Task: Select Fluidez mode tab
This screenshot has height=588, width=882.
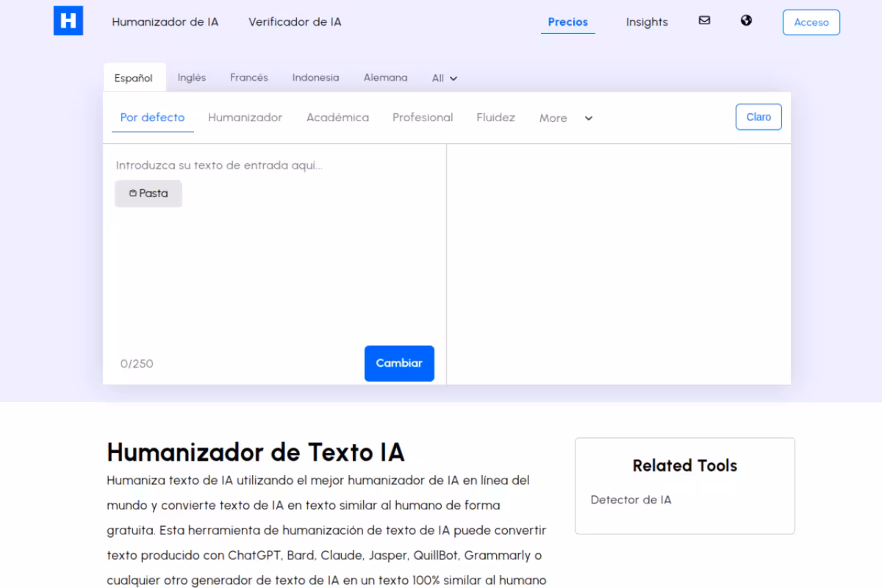Action: 496,118
